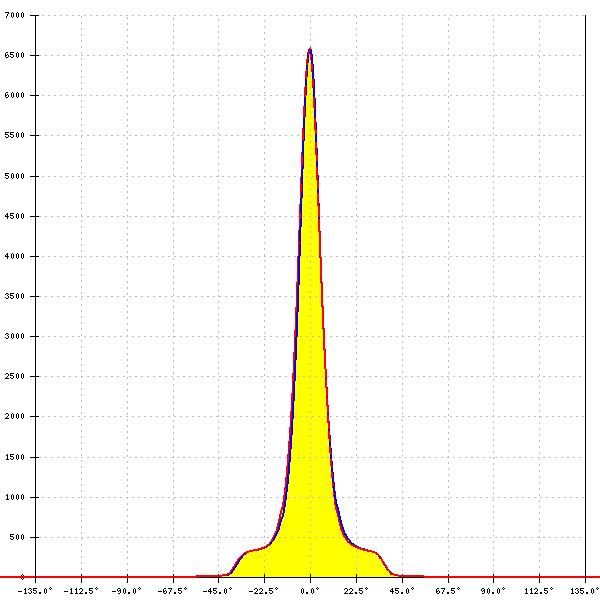Click the 3500 y-axis label
The image size is (600, 600).
click(x=15, y=296)
